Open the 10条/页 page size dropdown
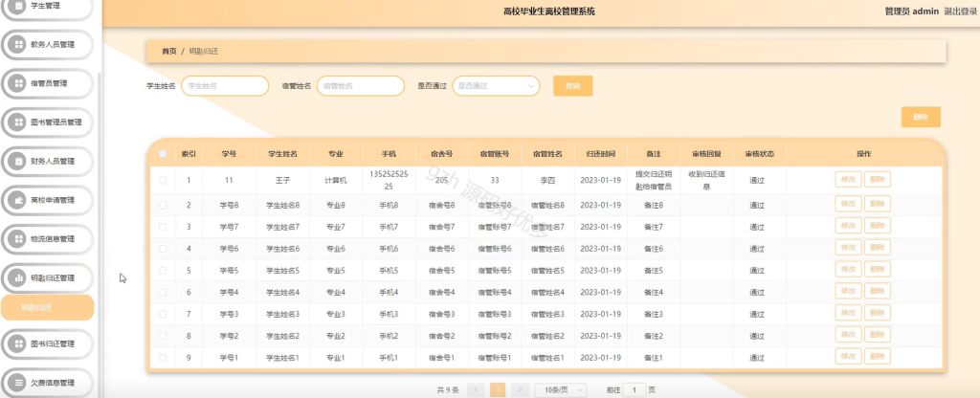This screenshot has height=398, width=980. (561, 390)
